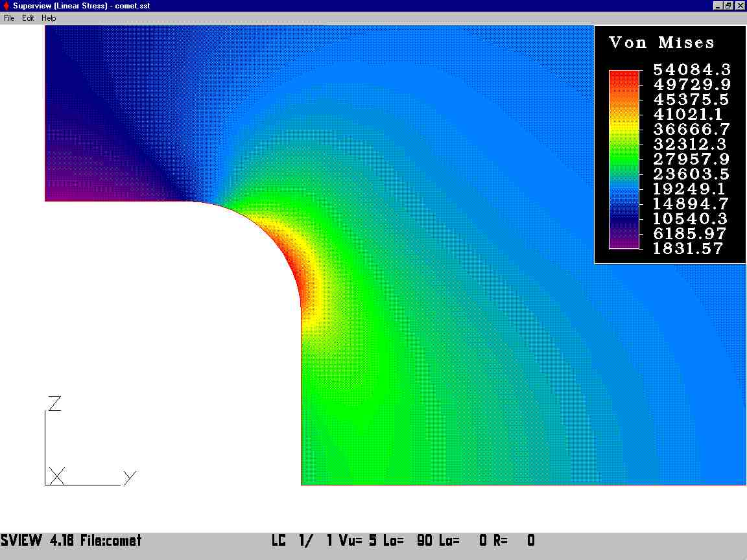Open the Help menu

(x=49, y=18)
